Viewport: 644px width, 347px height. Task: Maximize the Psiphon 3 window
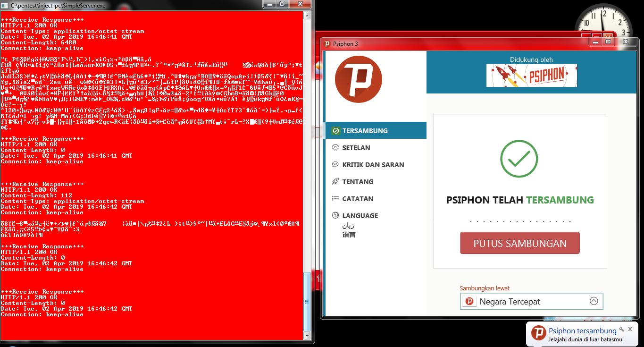point(607,42)
